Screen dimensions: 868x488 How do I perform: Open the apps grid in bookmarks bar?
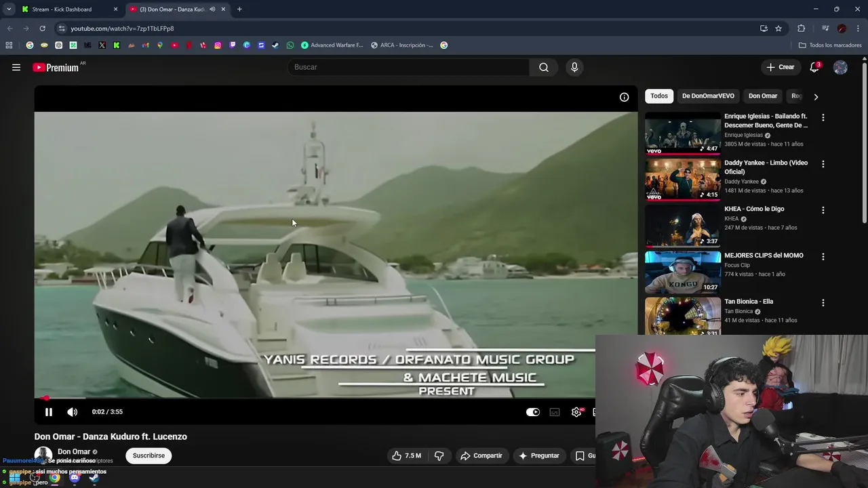pos(9,45)
